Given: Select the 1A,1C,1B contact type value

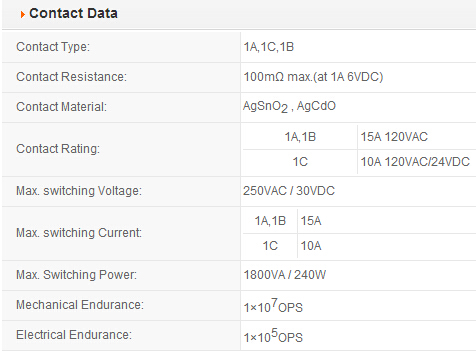Looking at the screenshot, I should tap(269, 47).
